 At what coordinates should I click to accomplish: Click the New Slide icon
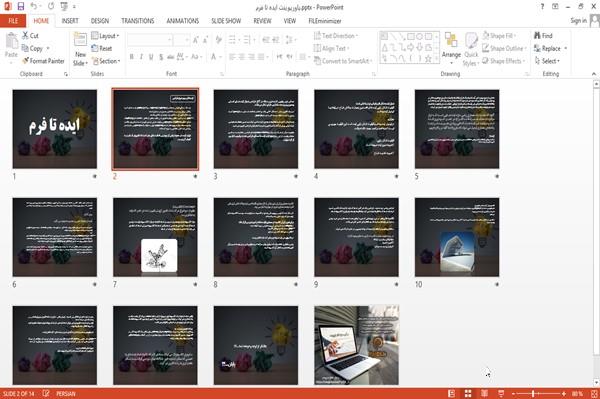tap(80, 40)
